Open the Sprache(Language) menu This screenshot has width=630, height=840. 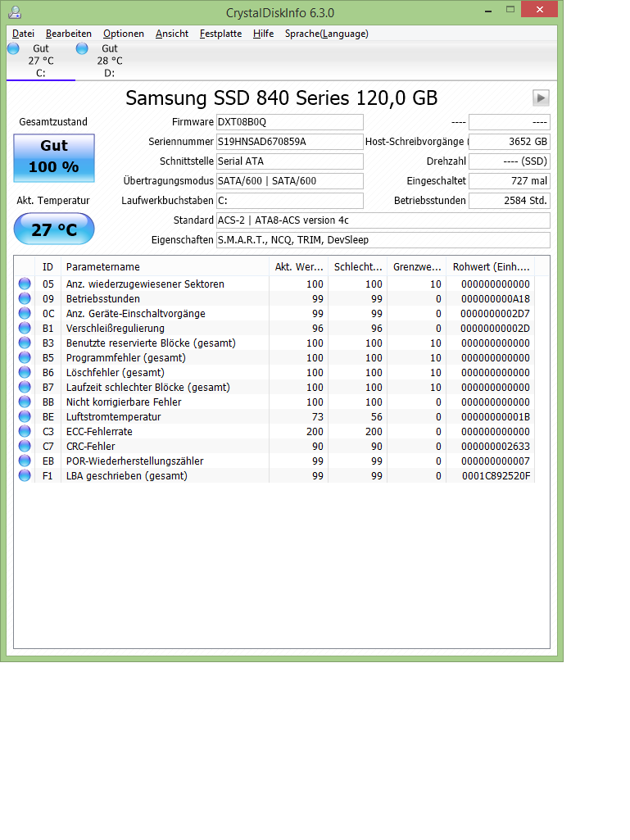tap(326, 34)
